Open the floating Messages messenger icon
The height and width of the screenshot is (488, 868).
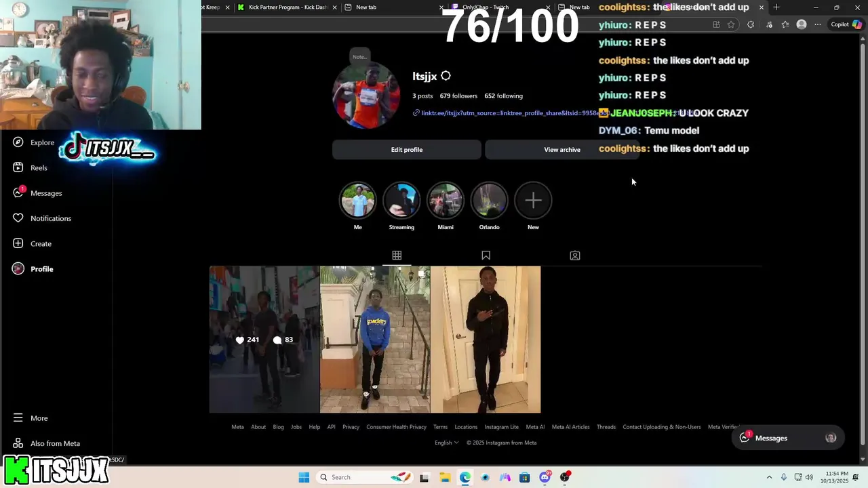coord(745,438)
